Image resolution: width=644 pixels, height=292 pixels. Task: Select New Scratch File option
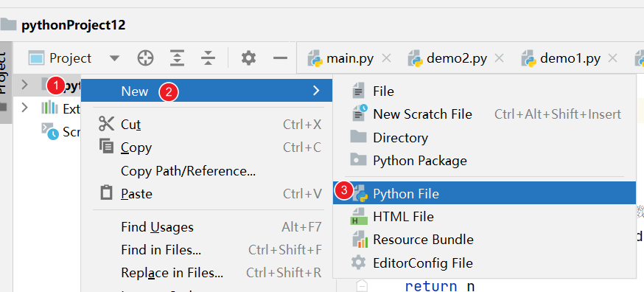[484, 114]
